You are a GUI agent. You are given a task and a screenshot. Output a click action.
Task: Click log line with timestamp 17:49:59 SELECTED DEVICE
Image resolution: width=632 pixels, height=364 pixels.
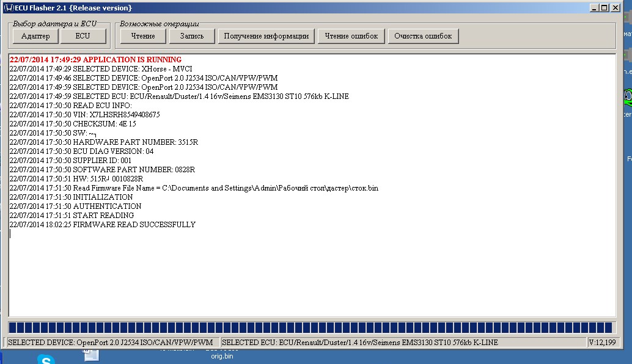144,87
